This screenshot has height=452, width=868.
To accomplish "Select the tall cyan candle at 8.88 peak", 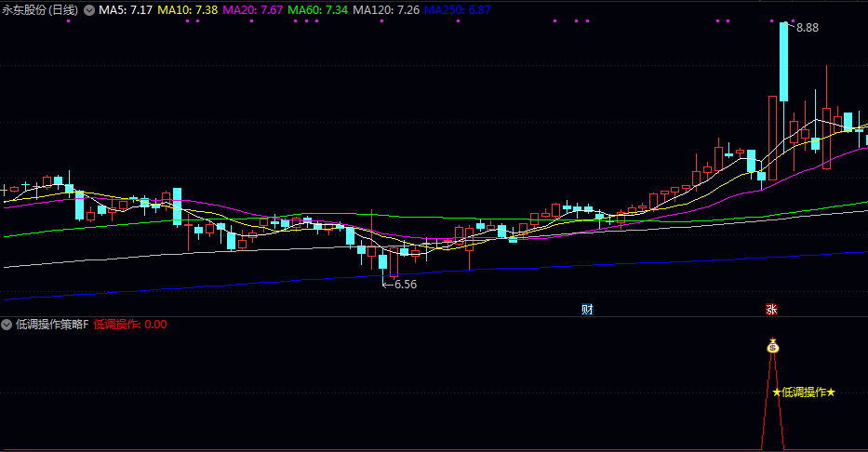I will coord(784,62).
